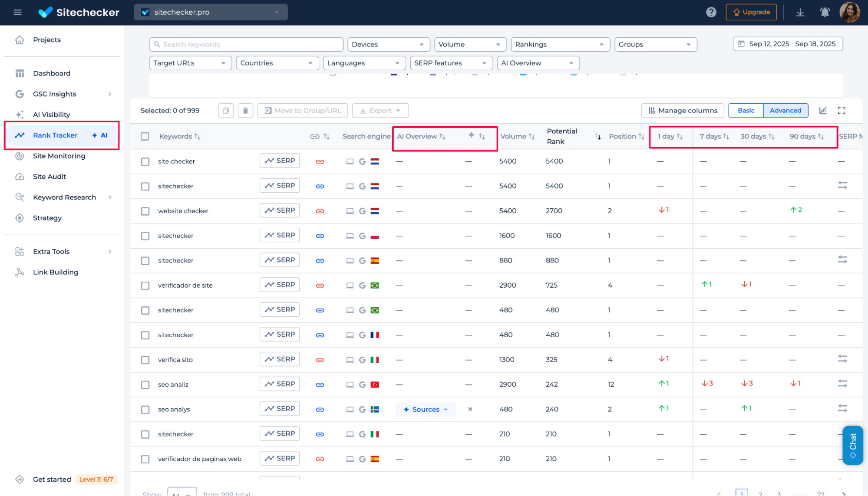Image resolution: width=868 pixels, height=496 pixels.
Task: Tick the select all keywords checkbox
Action: [x=145, y=136]
